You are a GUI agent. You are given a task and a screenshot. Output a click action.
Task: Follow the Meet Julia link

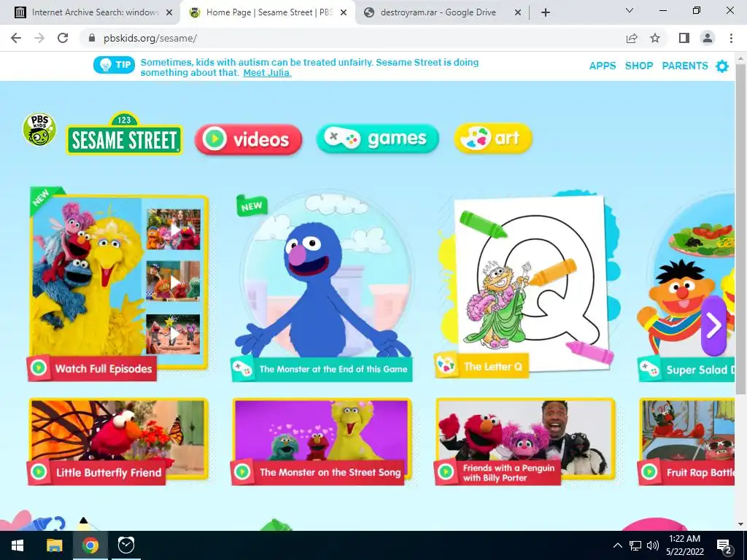point(267,73)
